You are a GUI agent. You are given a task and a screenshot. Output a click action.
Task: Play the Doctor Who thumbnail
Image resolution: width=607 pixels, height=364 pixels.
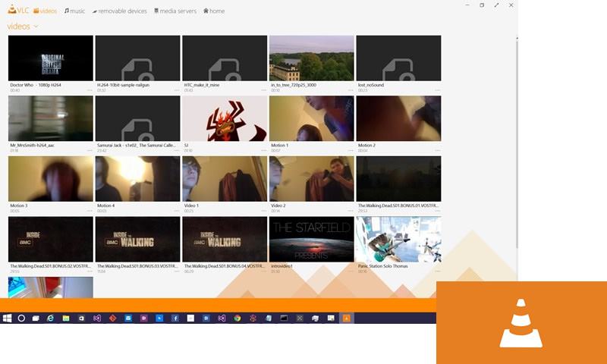pyautogui.click(x=51, y=58)
